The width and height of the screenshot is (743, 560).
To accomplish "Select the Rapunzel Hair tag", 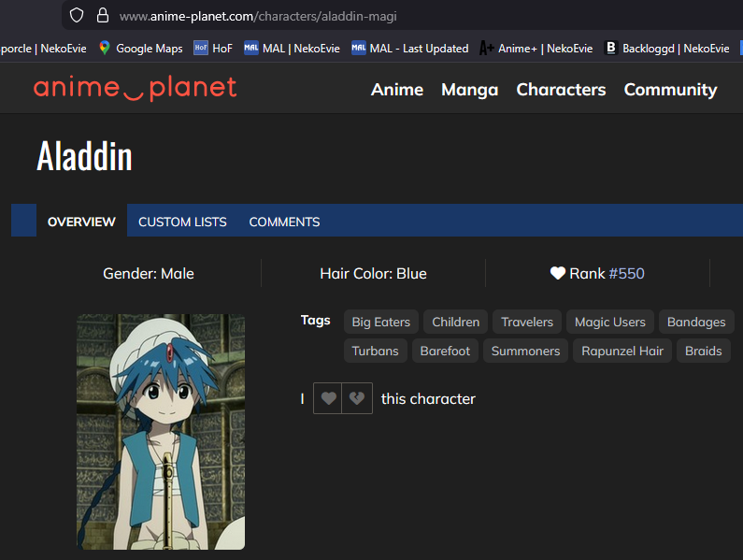I will pyautogui.click(x=622, y=351).
